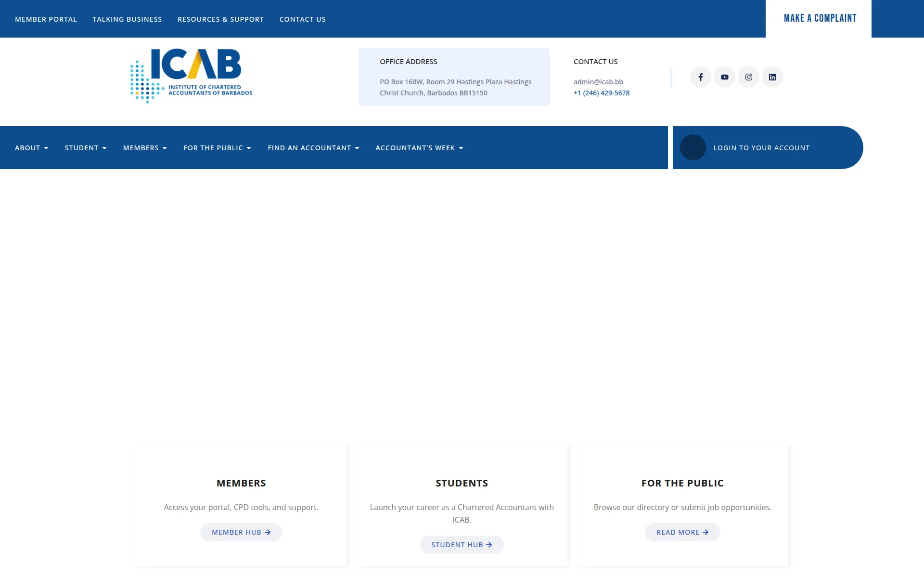924x578 pixels.
Task: Click 'Browse our directory or submit' text
Action: point(682,507)
